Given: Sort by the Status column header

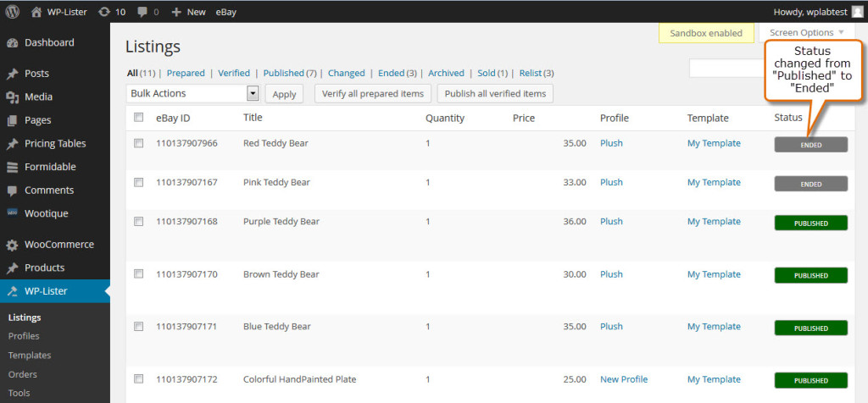Looking at the screenshot, I should [x=788, y=118].
